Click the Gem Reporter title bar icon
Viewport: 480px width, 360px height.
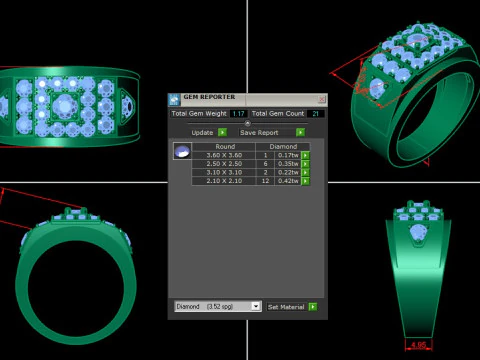tap(174, 100)
